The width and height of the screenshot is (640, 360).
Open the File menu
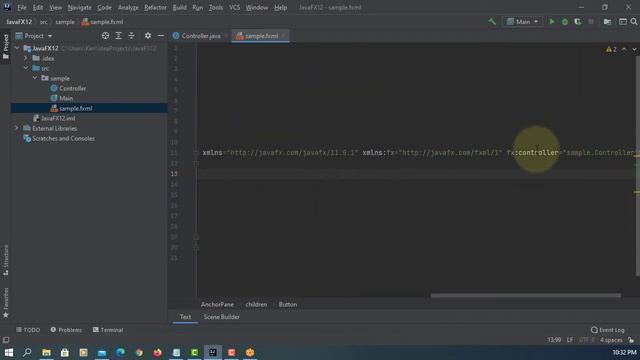click(22, 7)
